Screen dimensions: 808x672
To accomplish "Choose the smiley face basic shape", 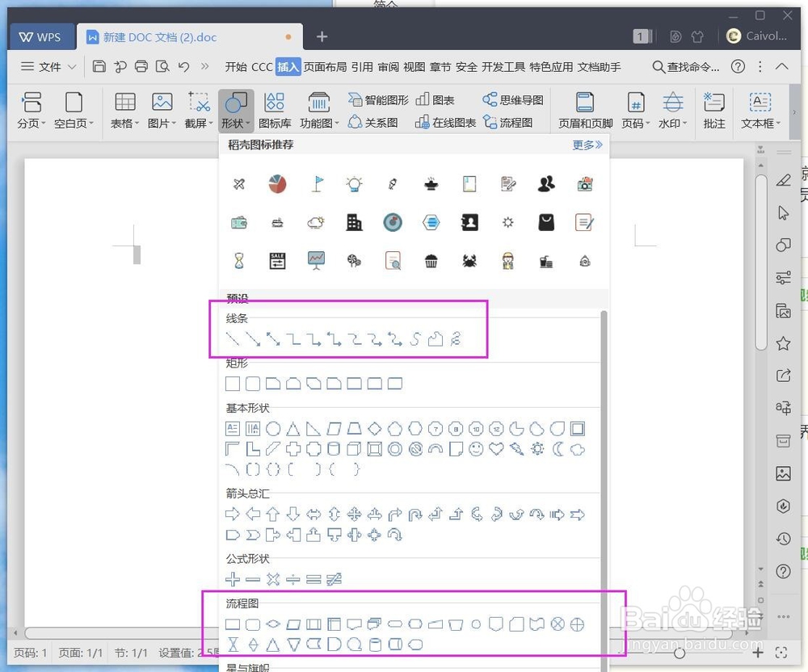I will coord(476,449).
